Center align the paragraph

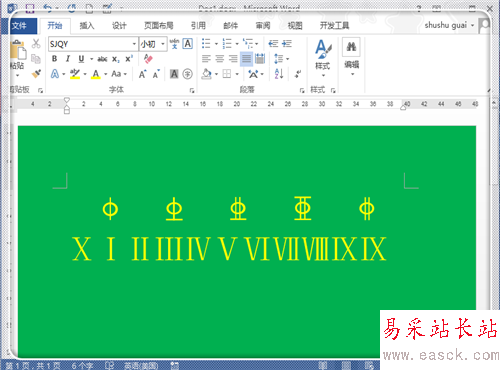click(220, 59)
